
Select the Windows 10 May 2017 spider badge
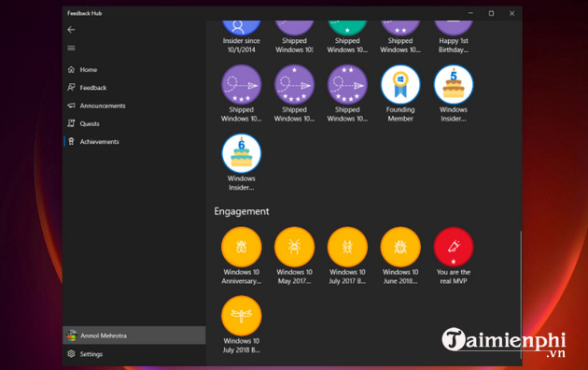point(294,247)
